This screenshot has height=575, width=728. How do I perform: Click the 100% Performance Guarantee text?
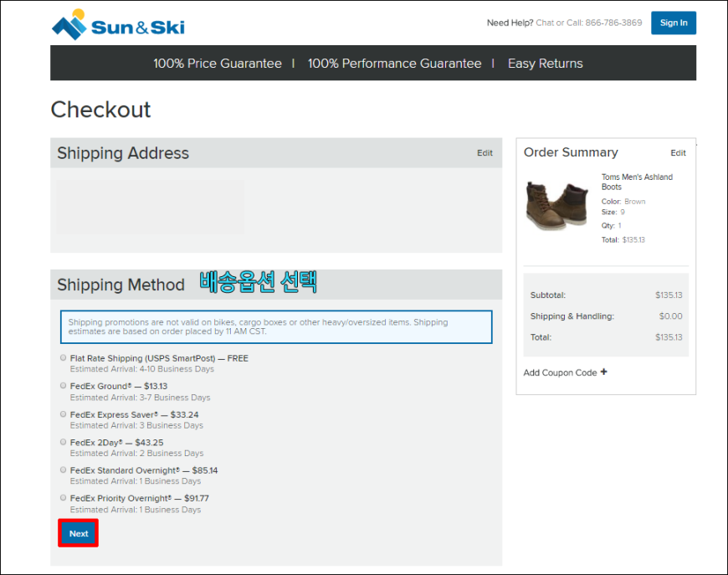tap(394, 63)
